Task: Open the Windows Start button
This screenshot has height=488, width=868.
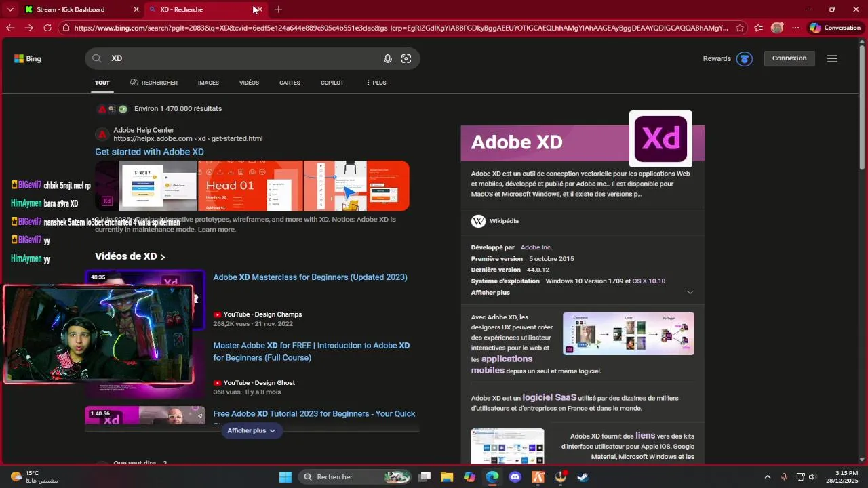Action: 285,477
